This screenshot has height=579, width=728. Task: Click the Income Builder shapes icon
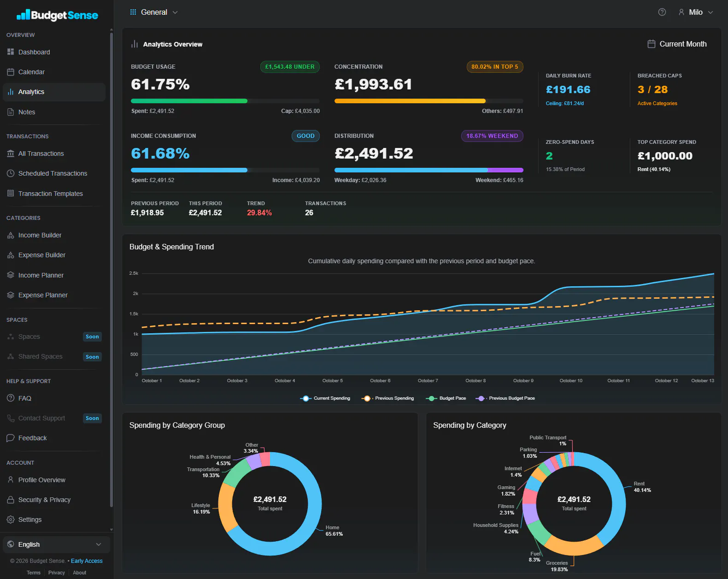(x=11, y=235)
